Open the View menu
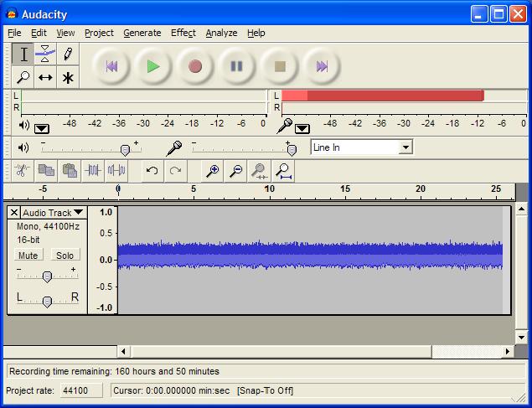The height and width of the screenshot is (408, 532). click(x=65, y=33)
